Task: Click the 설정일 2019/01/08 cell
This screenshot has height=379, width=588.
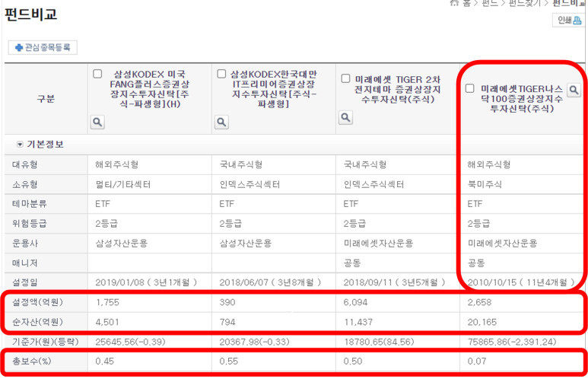Action: coord(146,282)
